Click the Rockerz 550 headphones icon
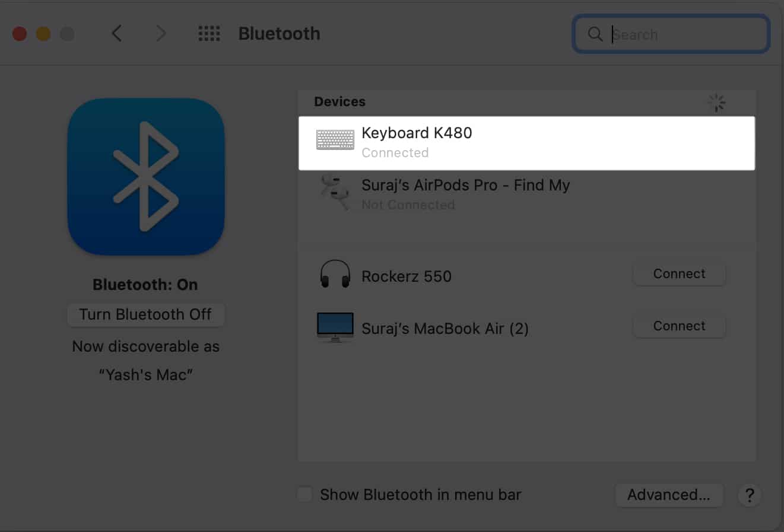Screen dimensions: 784x532 point(335,275)
